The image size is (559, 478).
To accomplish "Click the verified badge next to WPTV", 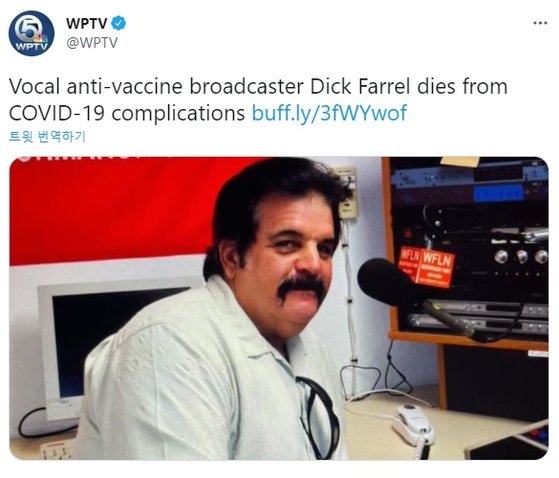I will click(x=118, y=23).
